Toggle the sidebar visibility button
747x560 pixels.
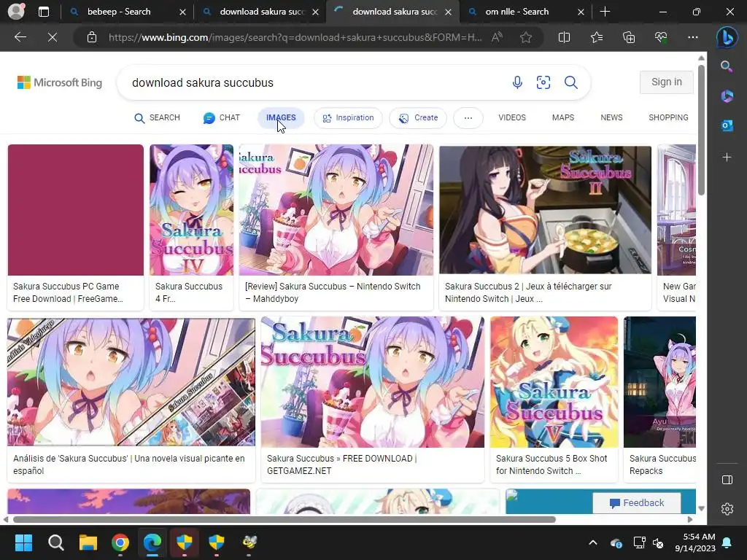pos(727,480)
